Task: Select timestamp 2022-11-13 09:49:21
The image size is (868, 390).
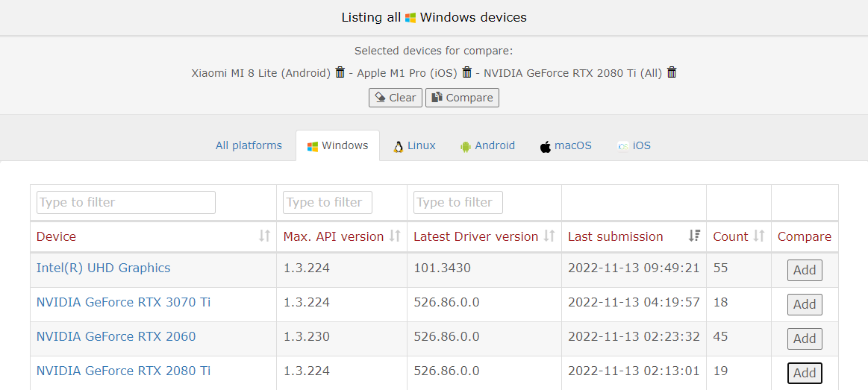Action: (x=634, y=268)
